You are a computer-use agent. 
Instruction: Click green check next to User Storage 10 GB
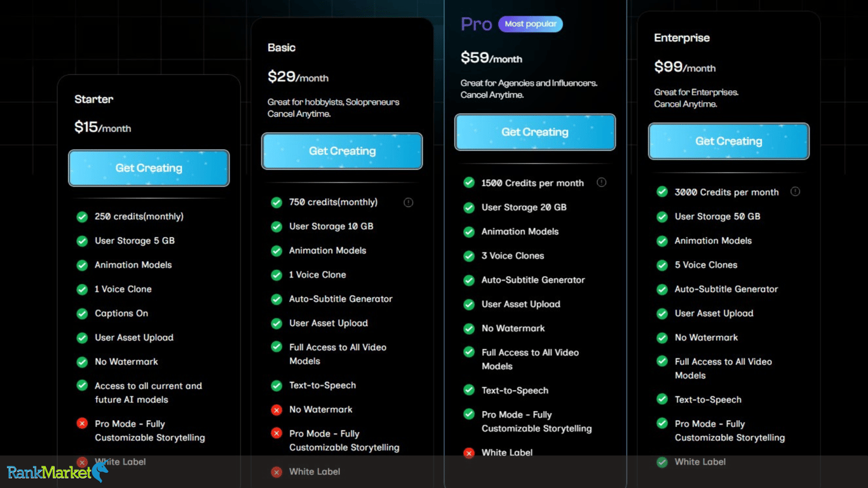276,226
